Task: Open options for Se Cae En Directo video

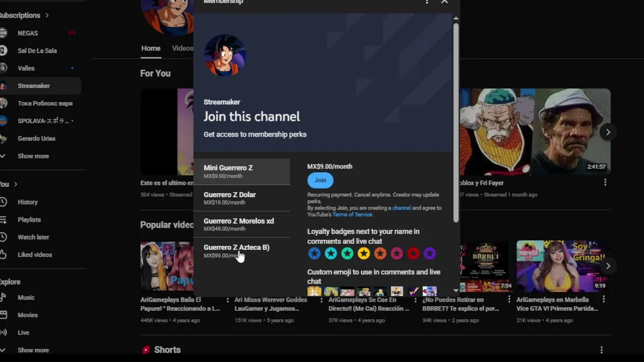Action: pyautogui.click(x=416, y=299)
